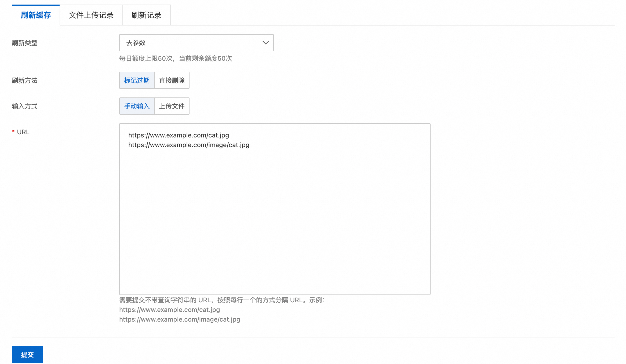Viewport: 626px width, 364px height.
Task: Click the daily quota hint 每日额度上限50次
Action: pos(176,59)
